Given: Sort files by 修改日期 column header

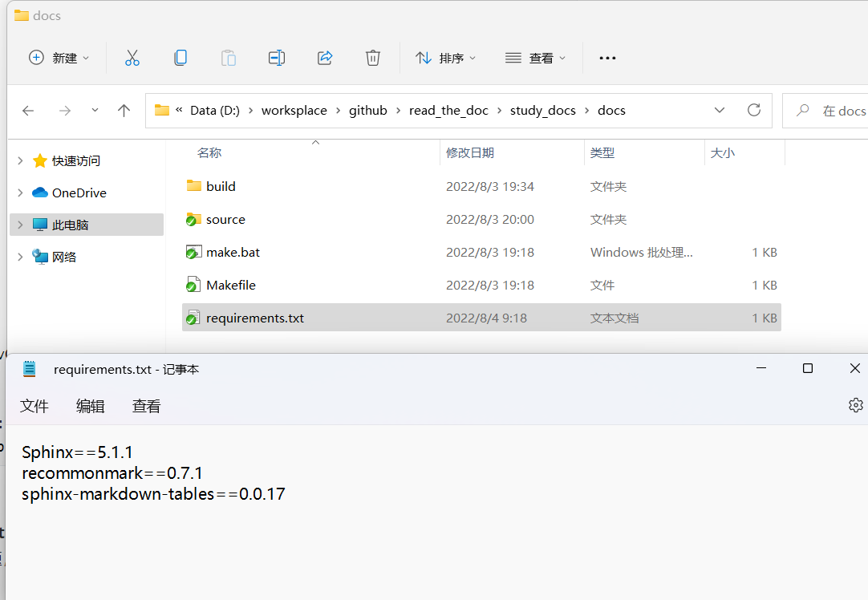Looking at the screenshot, I should (x=470, y=152).
